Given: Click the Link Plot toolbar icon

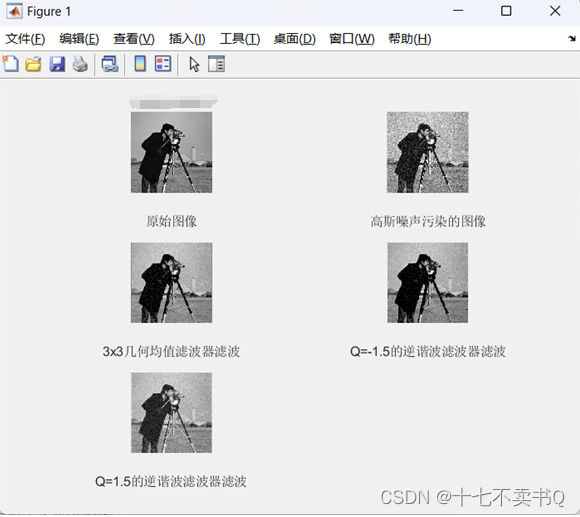Looking at the screenshot, I should point(110,64).
